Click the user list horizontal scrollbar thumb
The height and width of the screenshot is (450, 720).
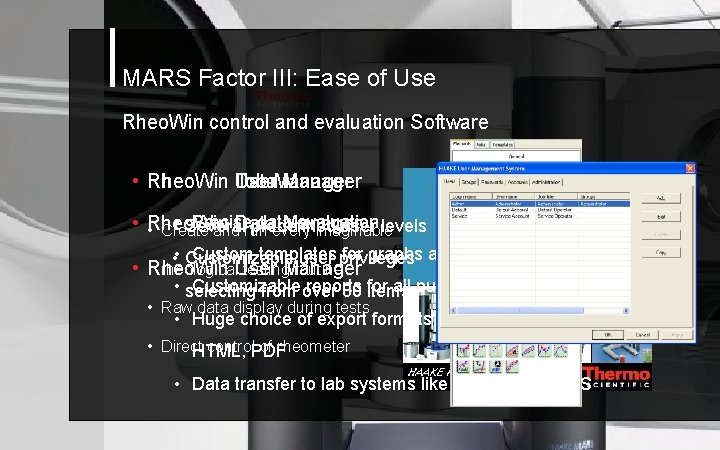(520, 311)
